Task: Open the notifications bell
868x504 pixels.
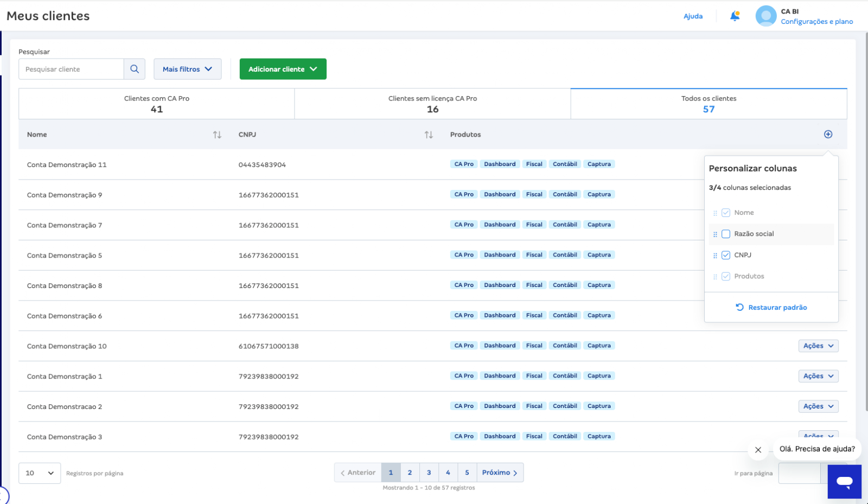Action: [735, 16]
